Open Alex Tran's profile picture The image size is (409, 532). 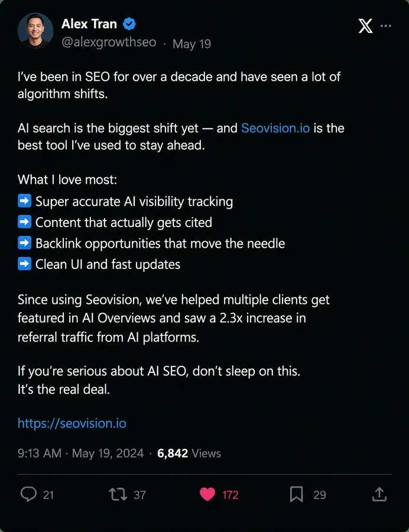click(x=35, y=31)
